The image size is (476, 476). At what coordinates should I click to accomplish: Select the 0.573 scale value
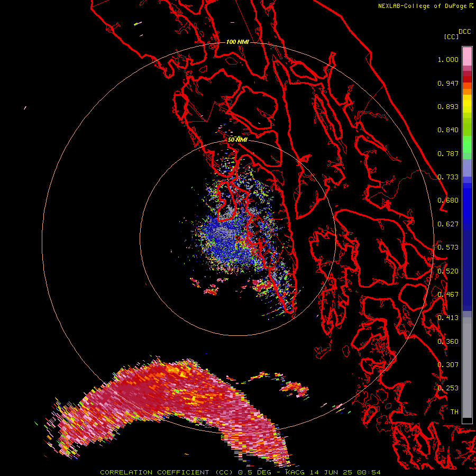pyautogui.click(x=448, y=248)
